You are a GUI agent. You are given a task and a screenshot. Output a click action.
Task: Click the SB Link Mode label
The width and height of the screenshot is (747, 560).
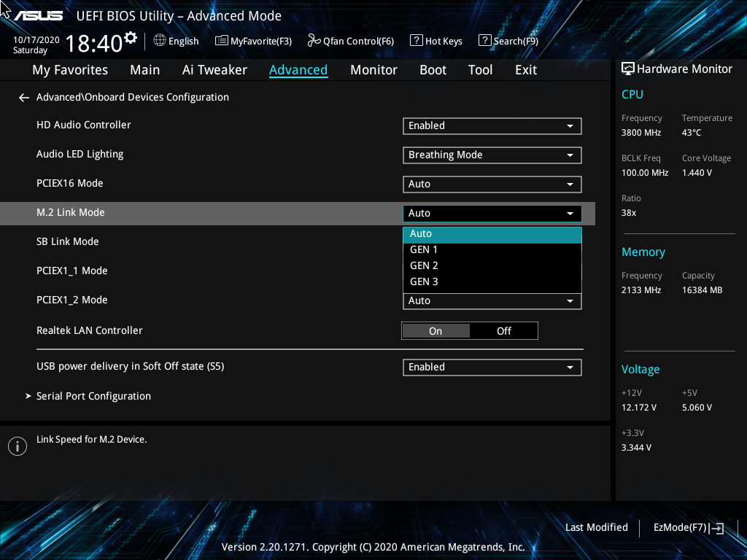(x=68, y=241)
